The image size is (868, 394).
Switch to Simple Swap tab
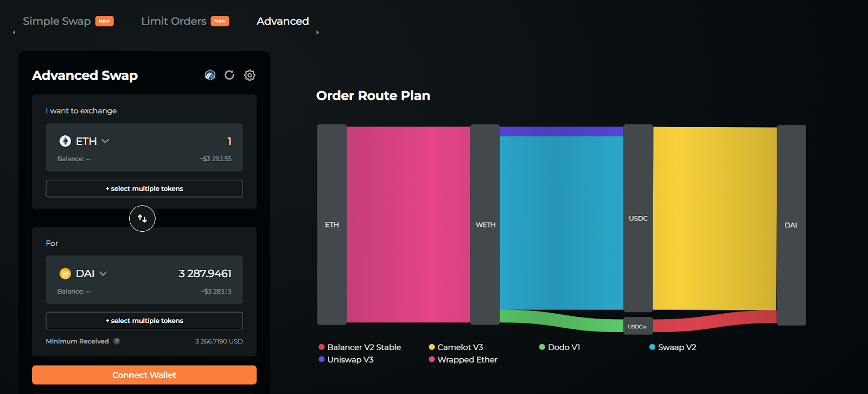tap(57, 21)
